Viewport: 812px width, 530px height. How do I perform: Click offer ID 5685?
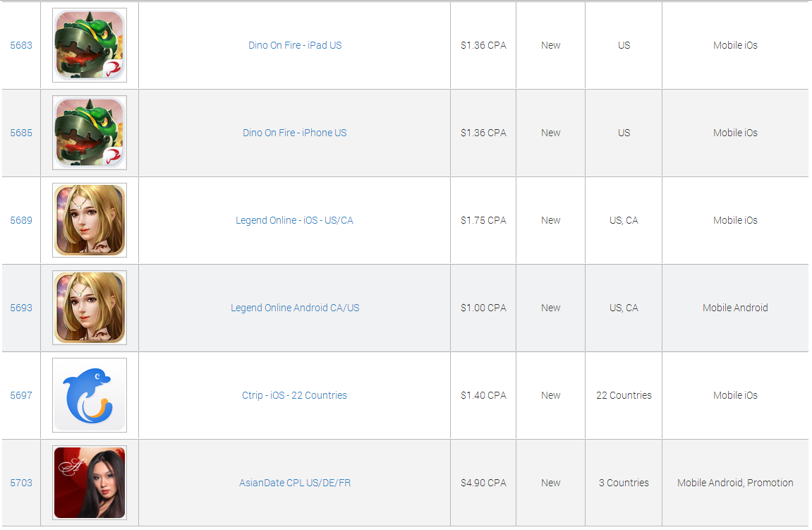click(21, 133)
